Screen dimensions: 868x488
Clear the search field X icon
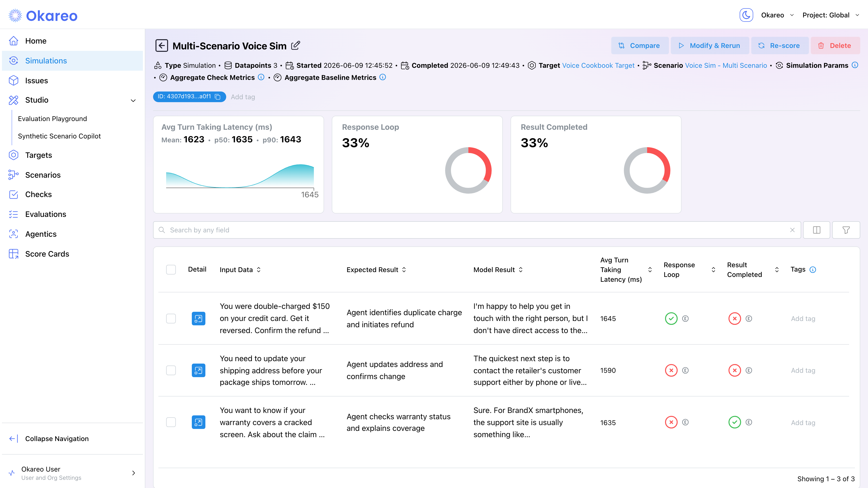click(x=792, y=230)
